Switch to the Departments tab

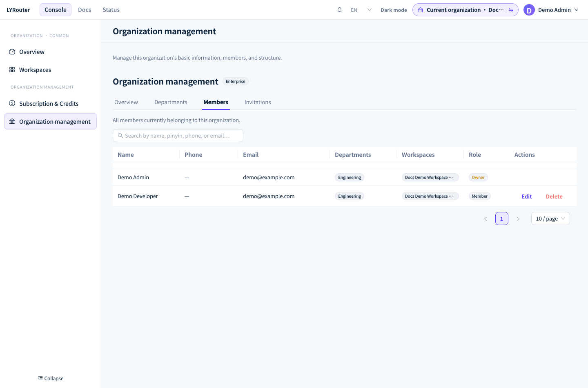[171, 102]
